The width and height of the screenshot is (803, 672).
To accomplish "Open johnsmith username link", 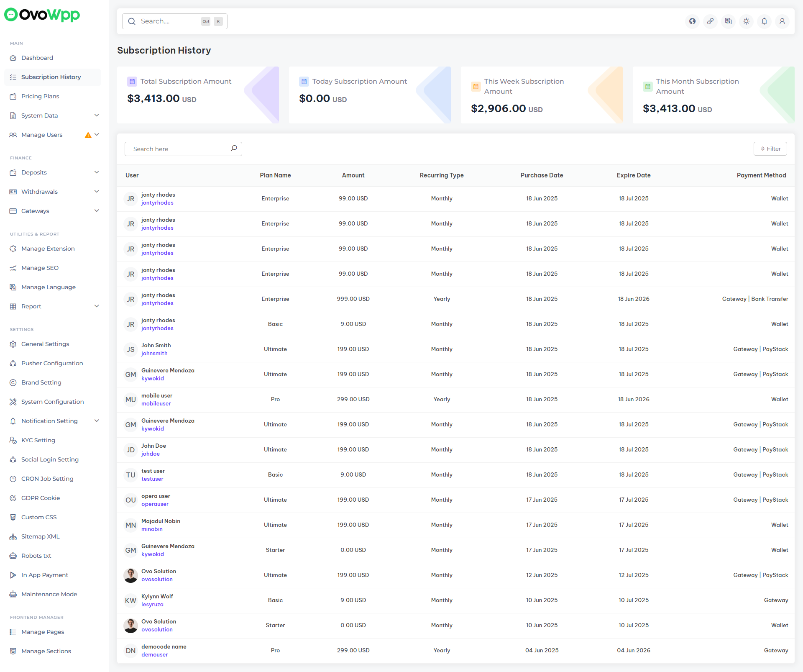I will click(x=154, y=354).
